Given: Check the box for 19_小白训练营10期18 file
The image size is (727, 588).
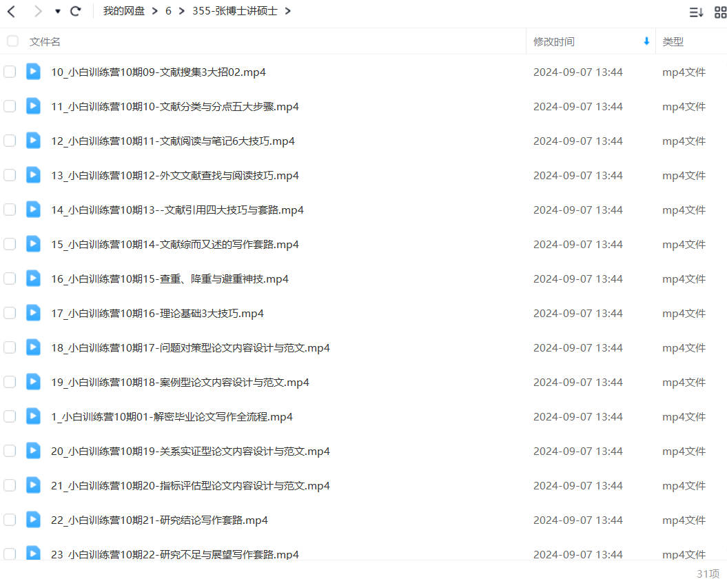Looking at the screenshot, I should (10, 382).
